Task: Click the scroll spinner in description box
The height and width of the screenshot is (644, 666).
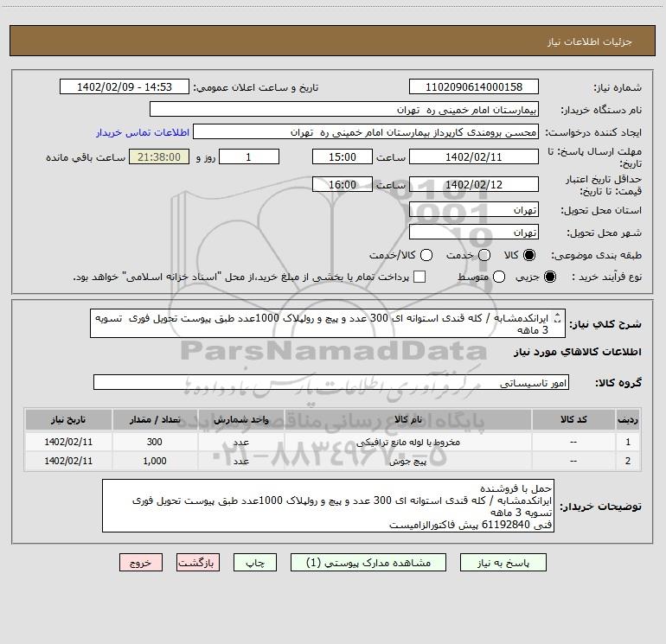Action: (558, 317)
